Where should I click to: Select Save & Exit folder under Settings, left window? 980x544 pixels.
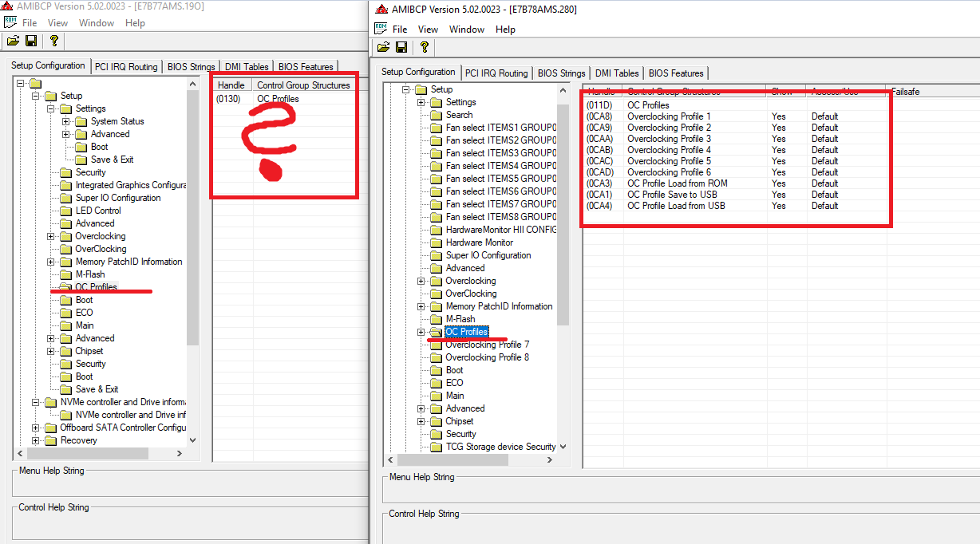tap(112, 160)
